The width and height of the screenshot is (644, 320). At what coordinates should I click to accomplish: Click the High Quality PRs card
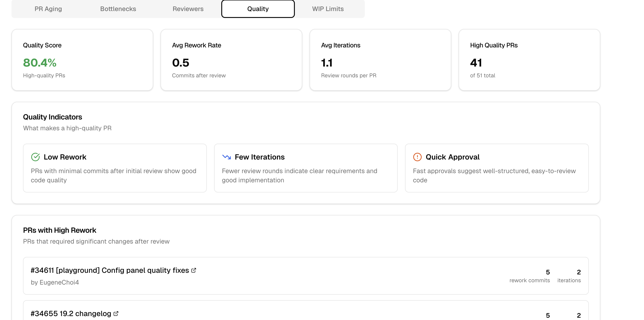pyautogui.click(x=529, y=60)
